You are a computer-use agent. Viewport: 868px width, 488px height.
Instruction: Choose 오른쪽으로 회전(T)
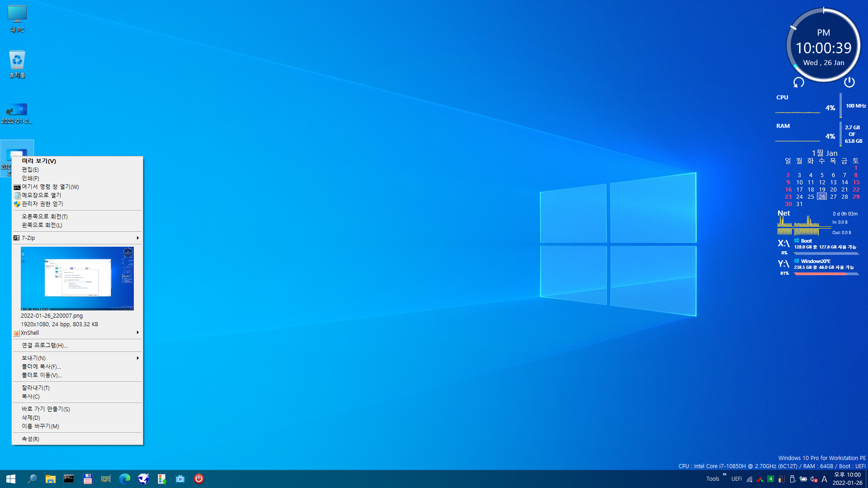point(77,216)
